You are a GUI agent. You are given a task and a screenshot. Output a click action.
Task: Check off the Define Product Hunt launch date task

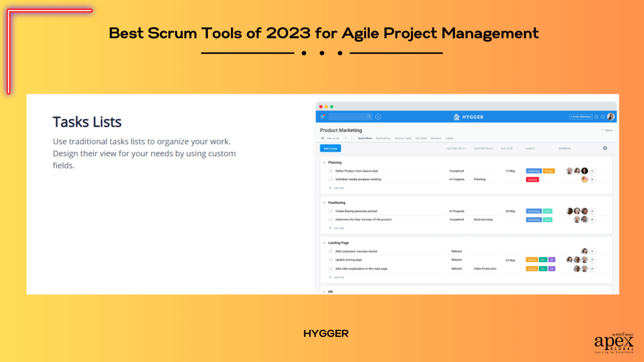(330, 171)
